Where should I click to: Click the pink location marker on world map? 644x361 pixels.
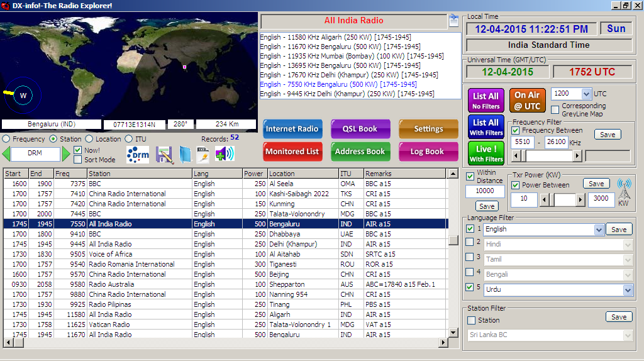[184, 67]
